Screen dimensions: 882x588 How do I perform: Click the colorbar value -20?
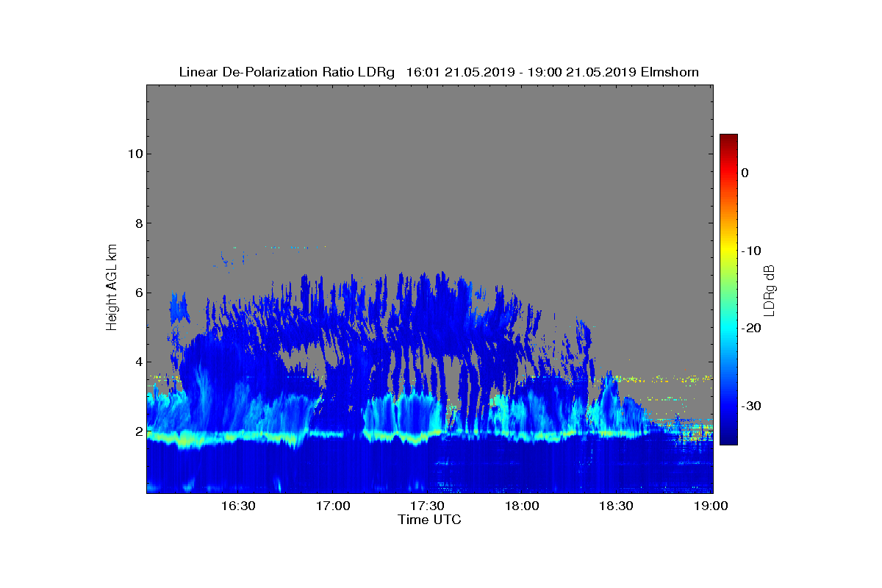tap(751, 329)
